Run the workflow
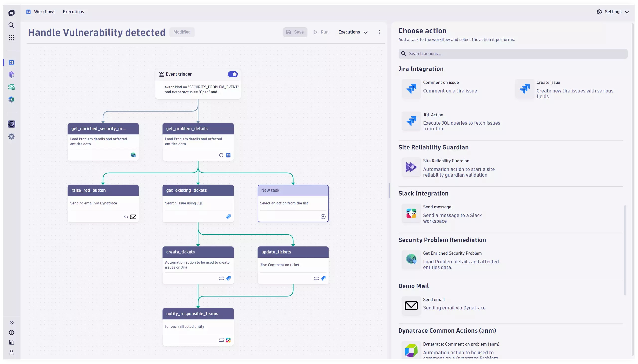Image resolution: width=638 pixels, height=364 pixels. pyautogui.click(x=321, y=32)
